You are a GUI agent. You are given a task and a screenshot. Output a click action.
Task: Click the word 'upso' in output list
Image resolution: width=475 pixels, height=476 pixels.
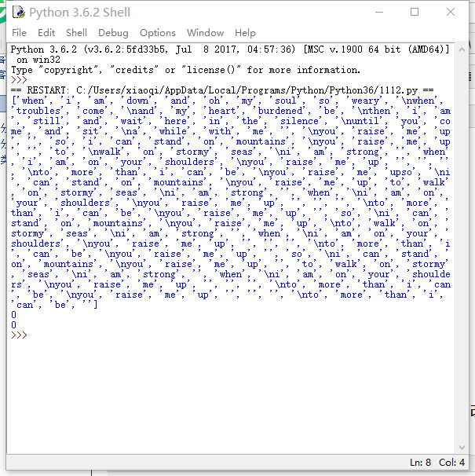pos(400,173)
